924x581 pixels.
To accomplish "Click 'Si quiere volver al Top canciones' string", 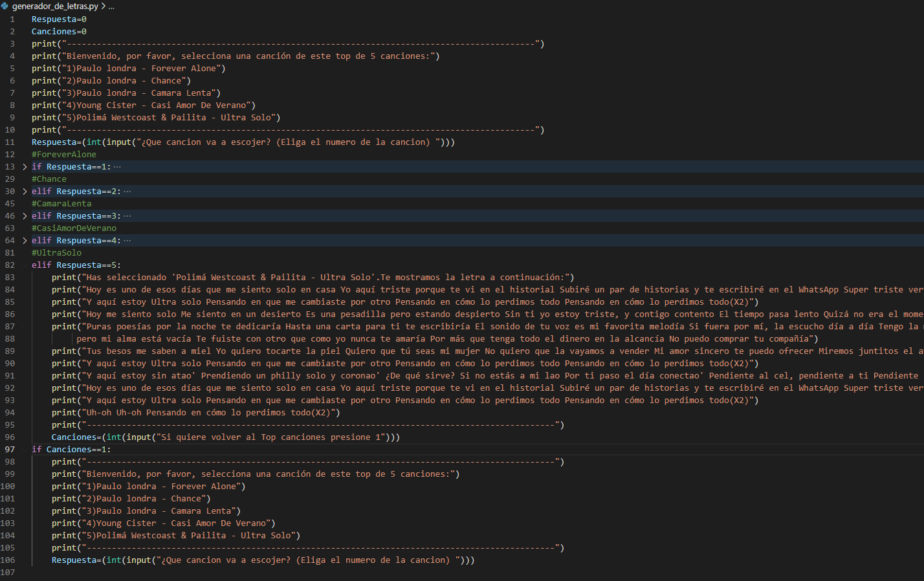I will pyautogui.click(x=243, y=437).
